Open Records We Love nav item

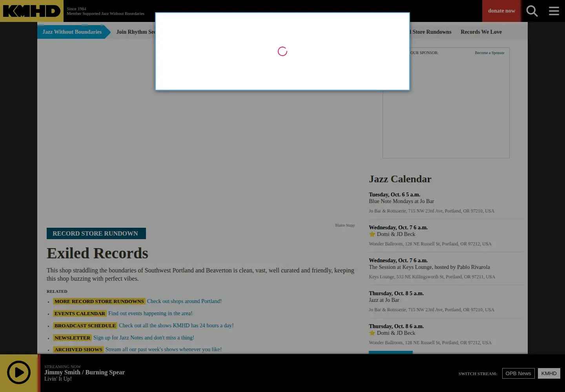(x=481, y=32)
